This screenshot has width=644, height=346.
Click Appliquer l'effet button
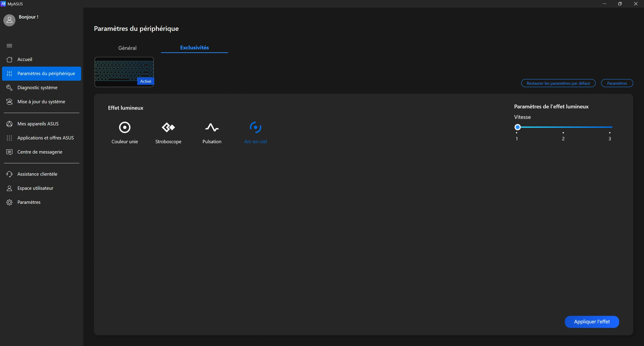pos(592,322)
